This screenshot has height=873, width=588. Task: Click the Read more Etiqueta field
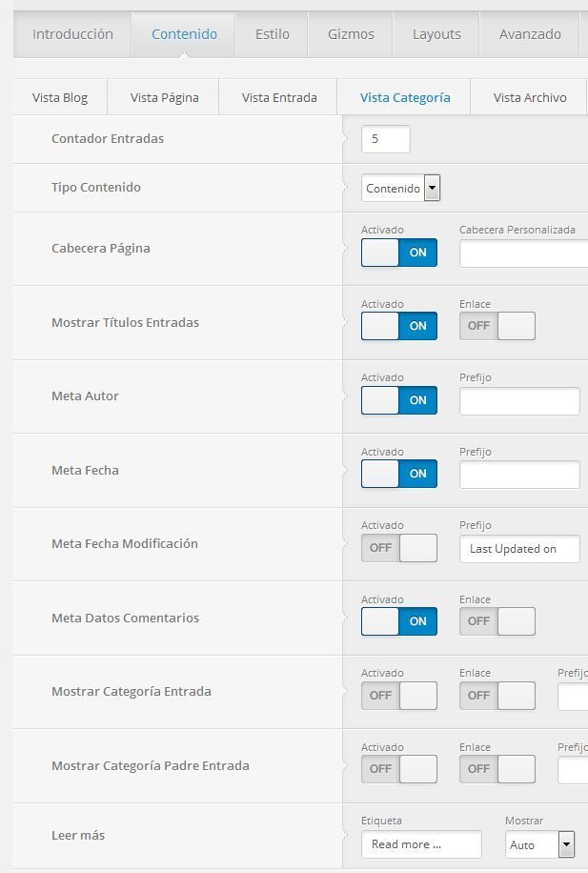pyautogui.click(x=421, y=844)
